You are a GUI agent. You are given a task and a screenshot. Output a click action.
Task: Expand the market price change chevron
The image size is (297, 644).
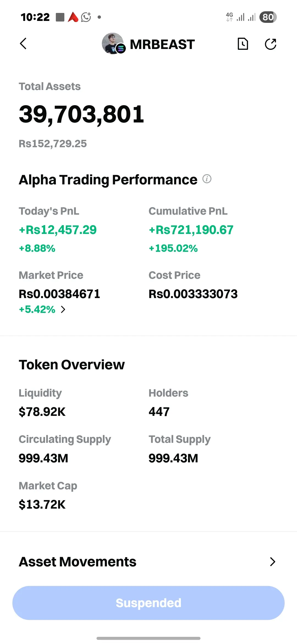point(63,310)
